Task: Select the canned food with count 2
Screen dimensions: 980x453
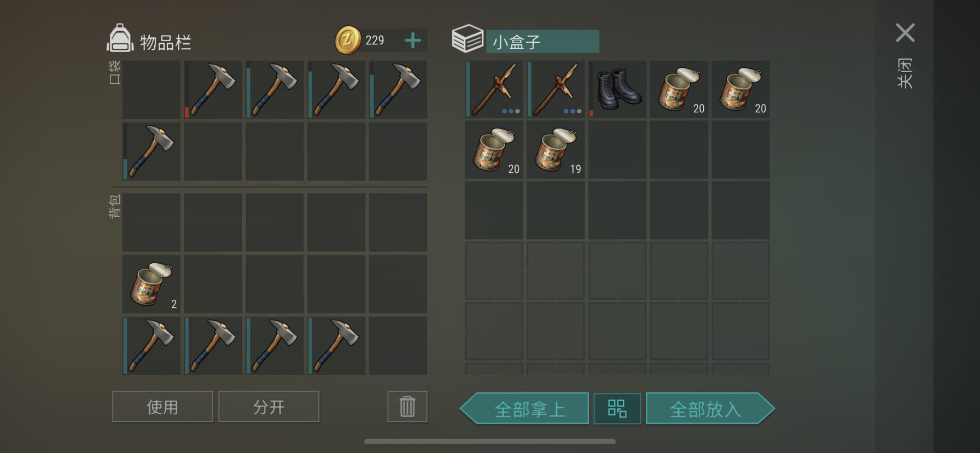Action: (151, 284)
